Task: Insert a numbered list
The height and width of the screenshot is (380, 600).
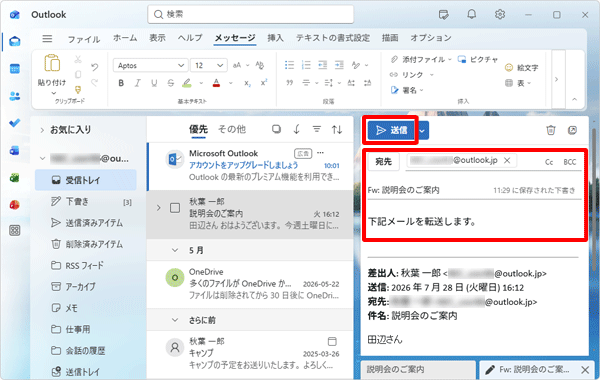Action: point(306,65)
